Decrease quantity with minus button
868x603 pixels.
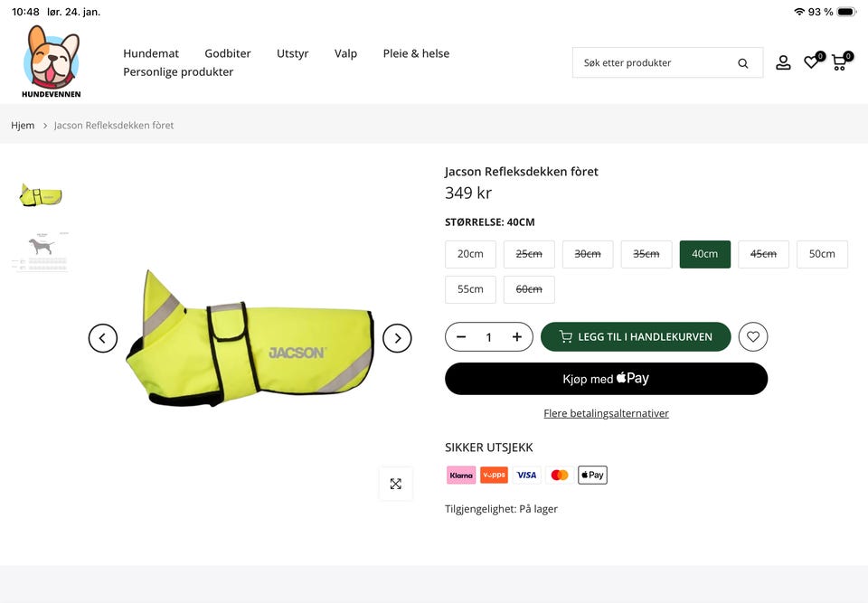(461, 337)
